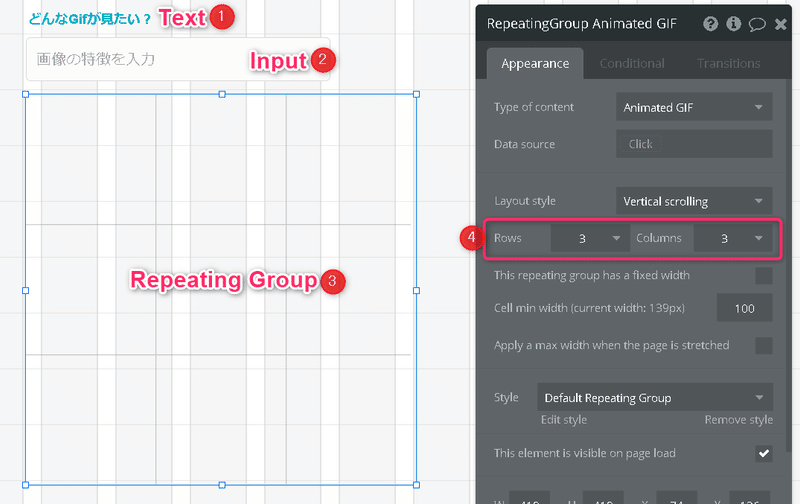Switch to the Appearance tab
800x504 pixels.
[535, 63]
